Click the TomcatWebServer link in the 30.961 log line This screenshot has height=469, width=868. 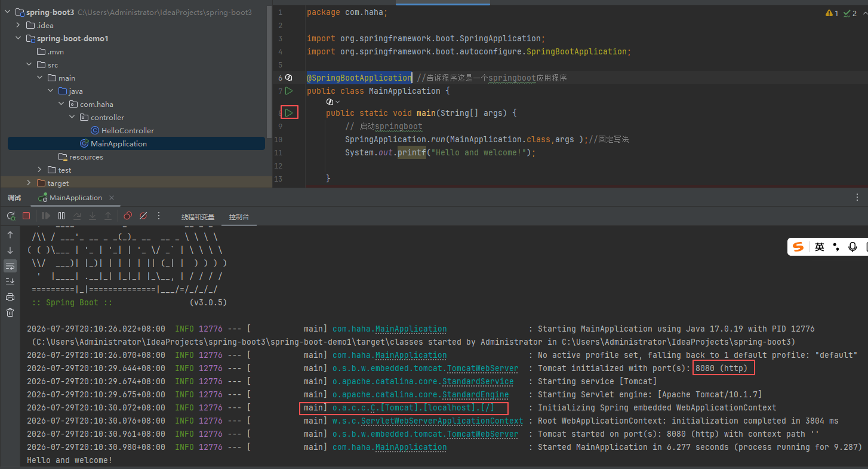pyautogui.click(x=482, y=434)
